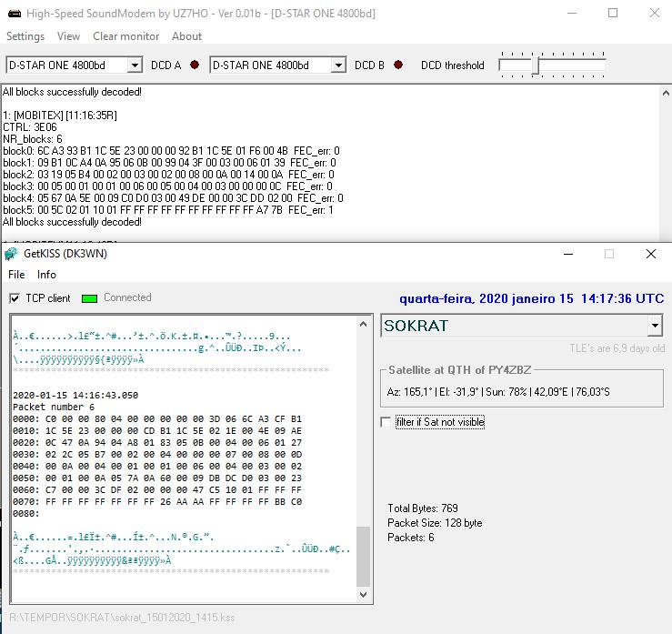Image resolution: width=672 pixels, height=634 pixels.
Task: Click block1 hex line in monitor
Action: pos(169,163)
